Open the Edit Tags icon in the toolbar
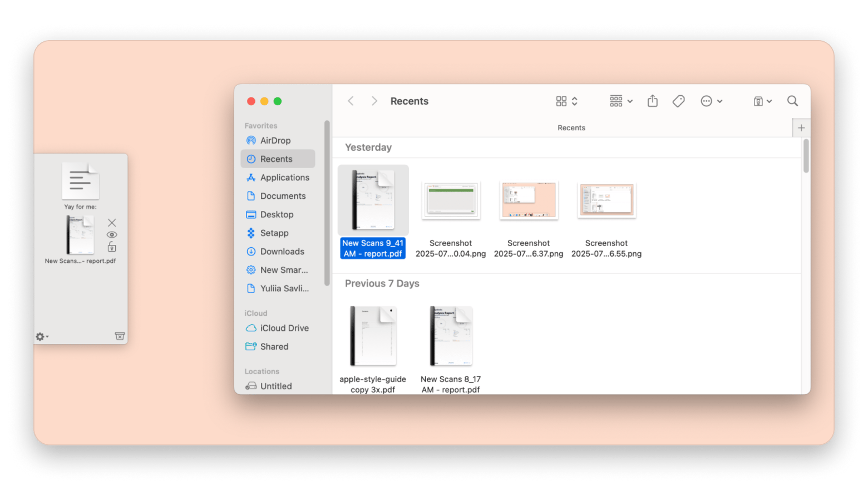This screenshot has width=868, height=490. tap(678, 101)
